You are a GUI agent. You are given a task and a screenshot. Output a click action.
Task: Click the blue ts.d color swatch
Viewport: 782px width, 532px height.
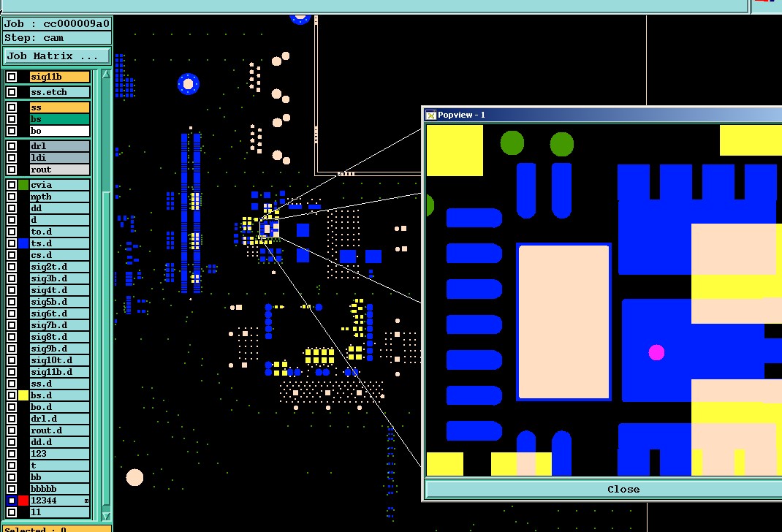(x=23, y=243)
